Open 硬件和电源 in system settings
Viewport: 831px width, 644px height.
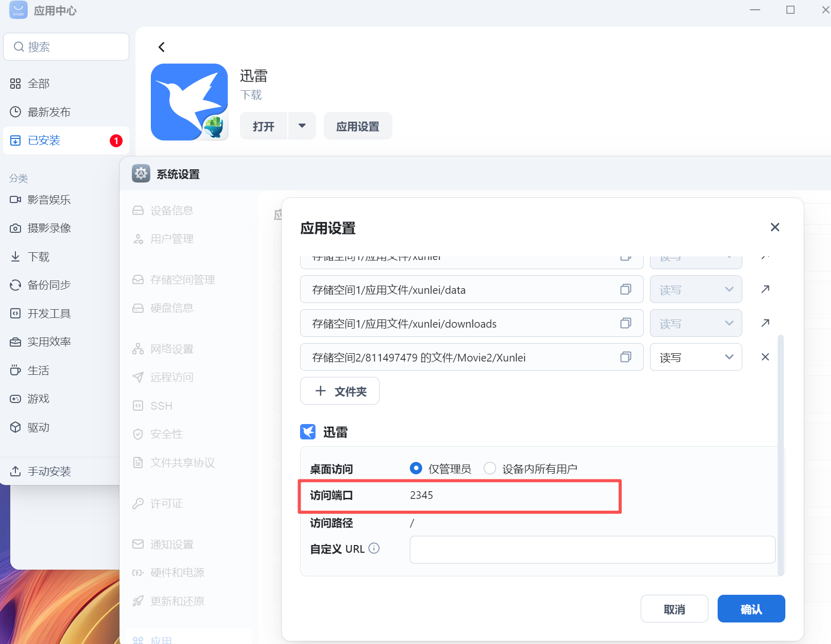(177, 573)
